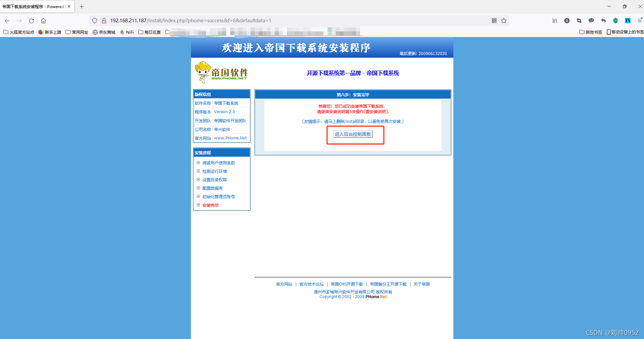Collapse the 安装完毕 step marker
This screenshot has width=644, height=339.
198,205
